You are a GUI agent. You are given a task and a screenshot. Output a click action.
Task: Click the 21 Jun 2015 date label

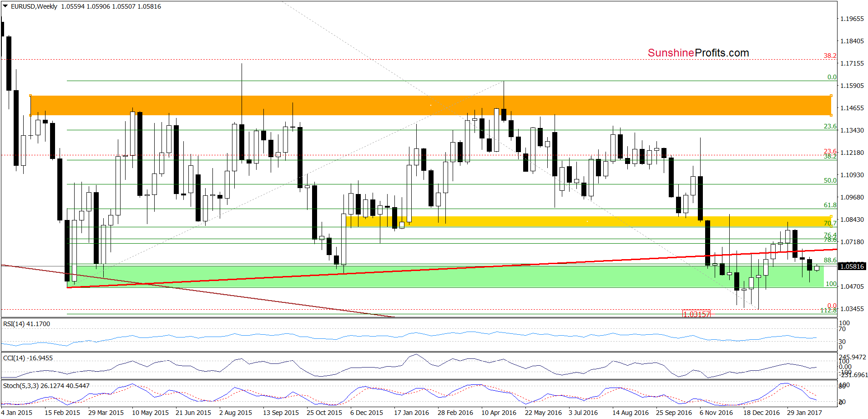point(193,413)
